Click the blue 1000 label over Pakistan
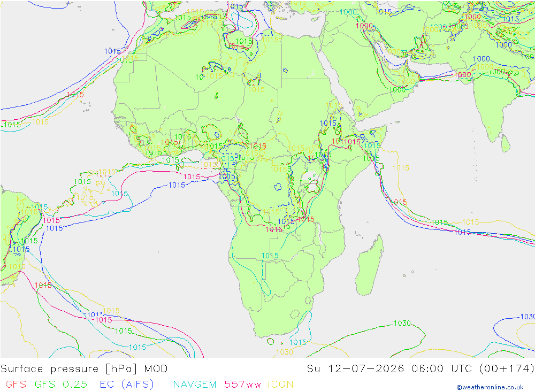Image resolution: width=535 pixels, height=392 pixels. click(481, 59)
